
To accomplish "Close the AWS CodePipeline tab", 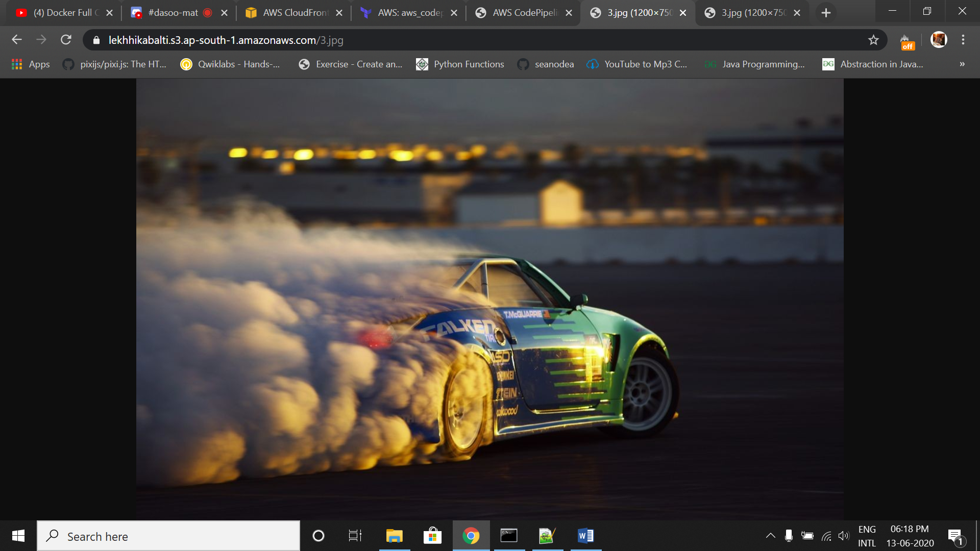I will click(569, 13).
